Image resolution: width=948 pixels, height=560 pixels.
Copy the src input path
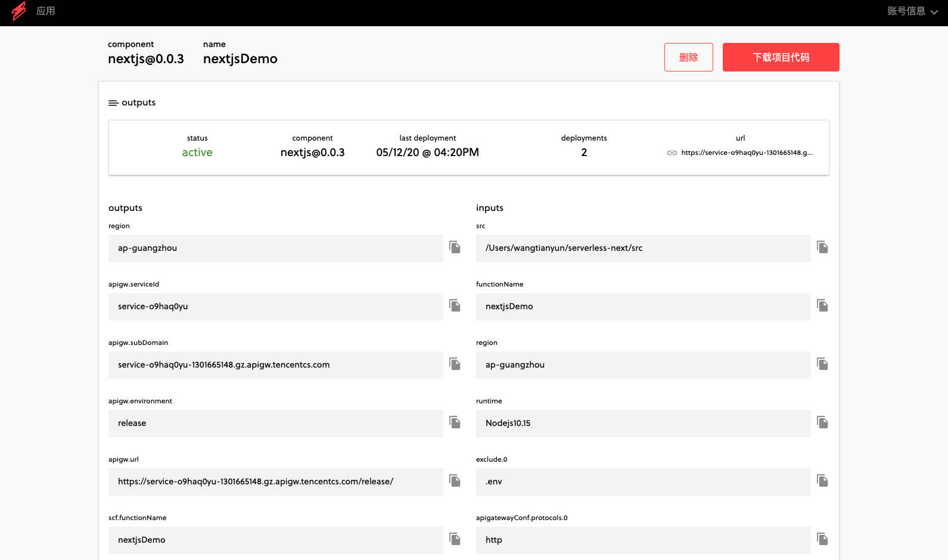(x=822, y=247)
